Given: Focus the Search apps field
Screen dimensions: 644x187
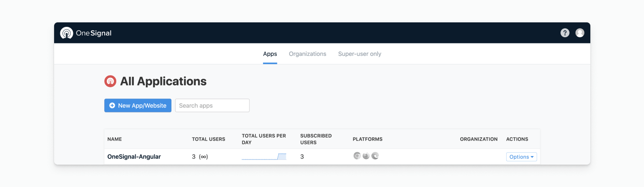Looking at the screenshot, I should pyautogui.click(x=212, y=106).
